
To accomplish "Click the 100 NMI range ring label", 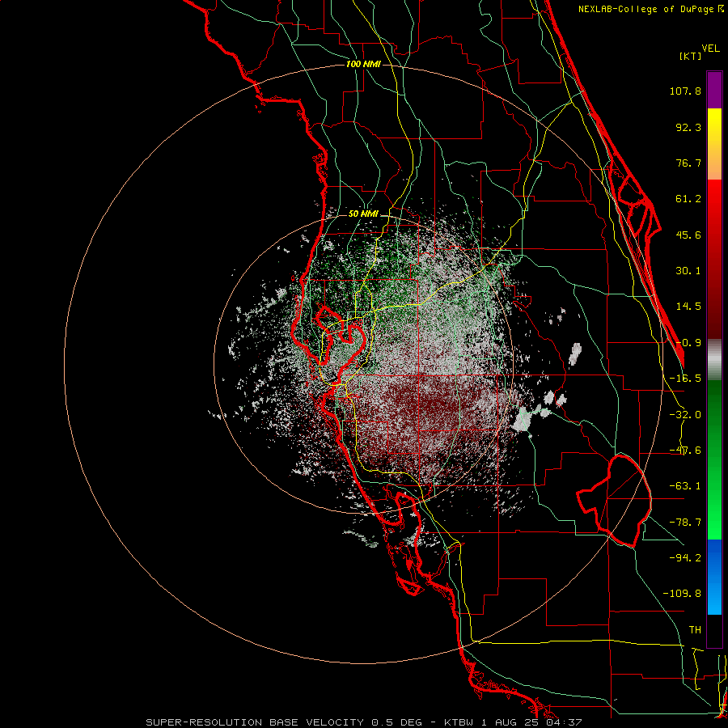I will 363,64.
